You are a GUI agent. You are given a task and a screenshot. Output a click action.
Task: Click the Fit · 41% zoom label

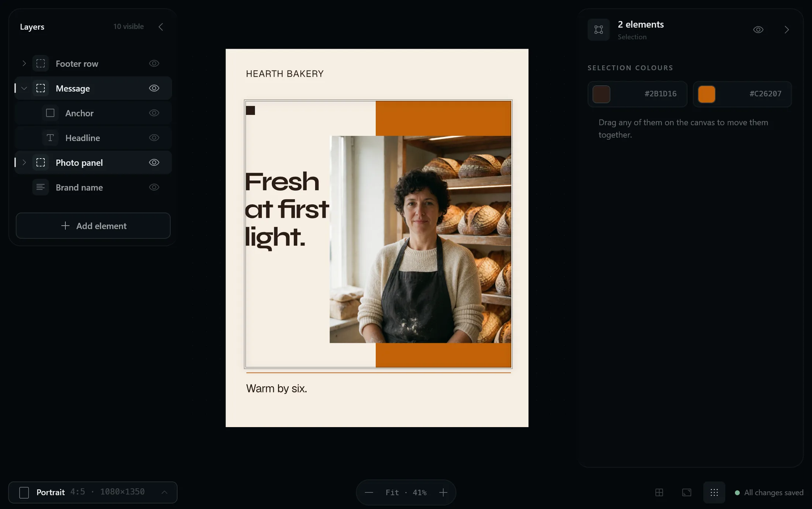click(406, 492)
